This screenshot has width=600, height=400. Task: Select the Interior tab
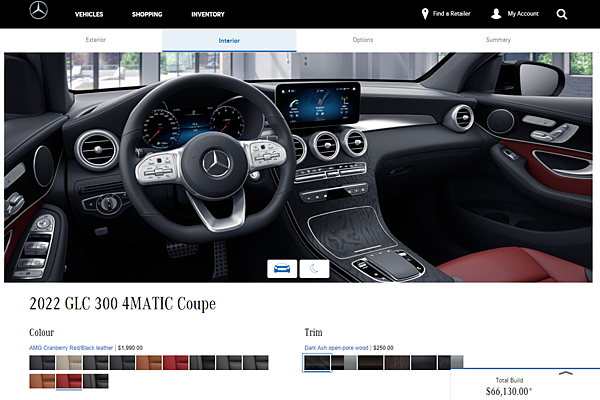click(x=229, y=41)
